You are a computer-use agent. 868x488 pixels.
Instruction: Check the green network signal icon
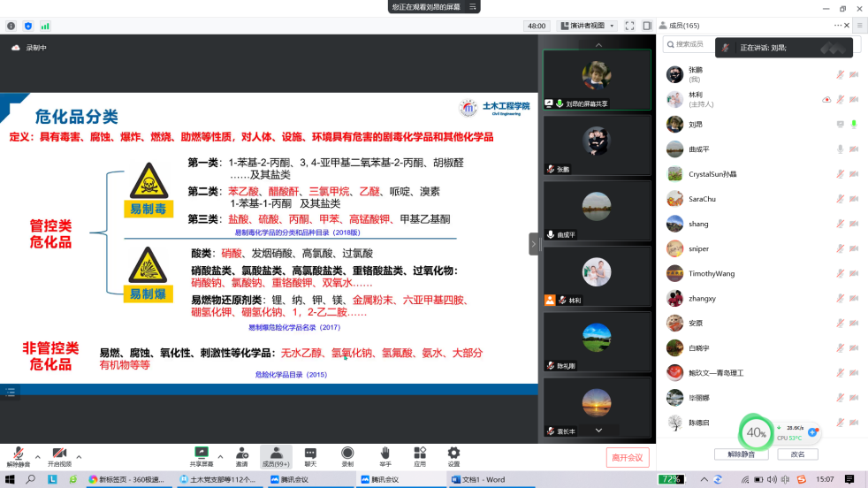point(45,26)
